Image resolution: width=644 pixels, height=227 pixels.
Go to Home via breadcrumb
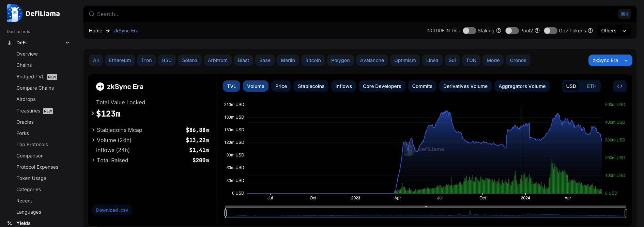tap(95, 31)
